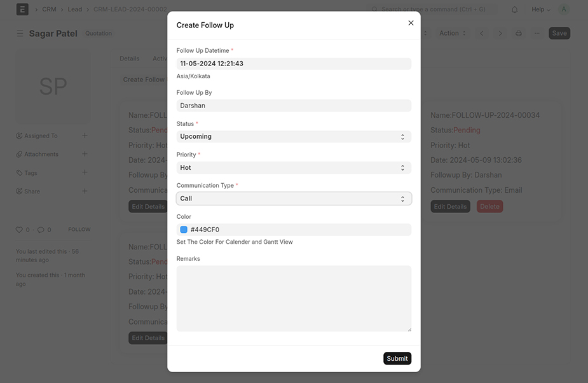The height and width of the screenshot is (383, 588).
Task: Click the ERPNext home logo icon
Action: tap(22, 10)
